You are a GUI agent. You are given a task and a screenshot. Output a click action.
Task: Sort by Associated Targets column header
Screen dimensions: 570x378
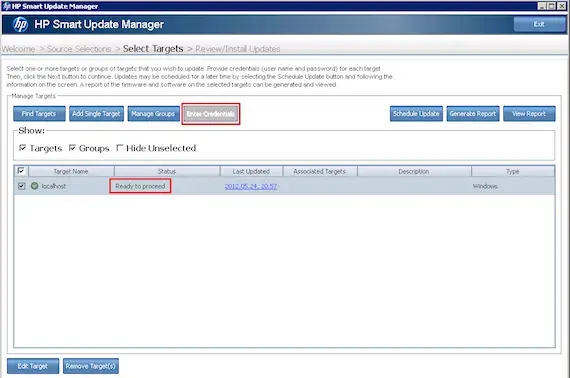coord(320,171)
